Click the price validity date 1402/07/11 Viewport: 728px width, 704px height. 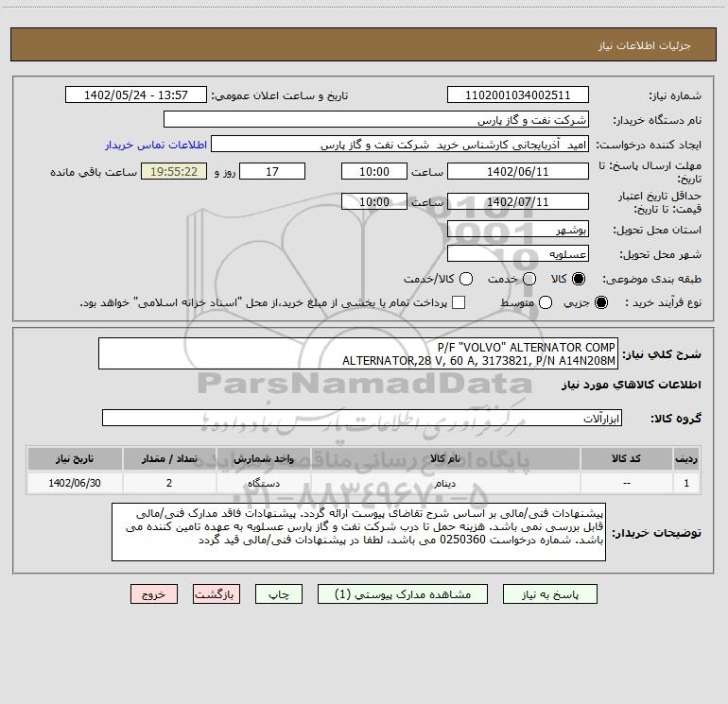pos(518,202)
